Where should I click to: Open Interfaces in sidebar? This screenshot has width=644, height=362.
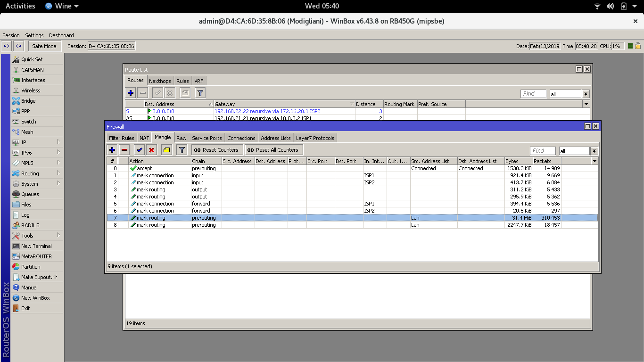pos(33,80)
